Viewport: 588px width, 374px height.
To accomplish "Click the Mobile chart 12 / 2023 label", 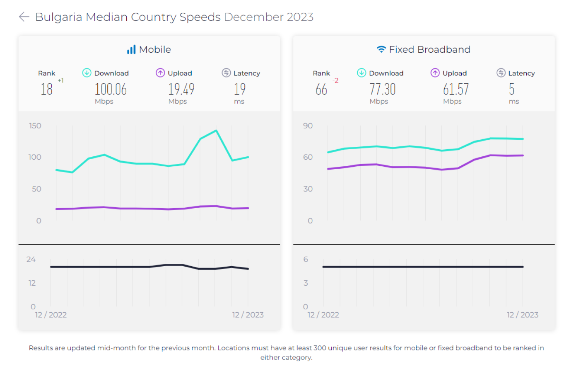I will [x=248, y=315].
